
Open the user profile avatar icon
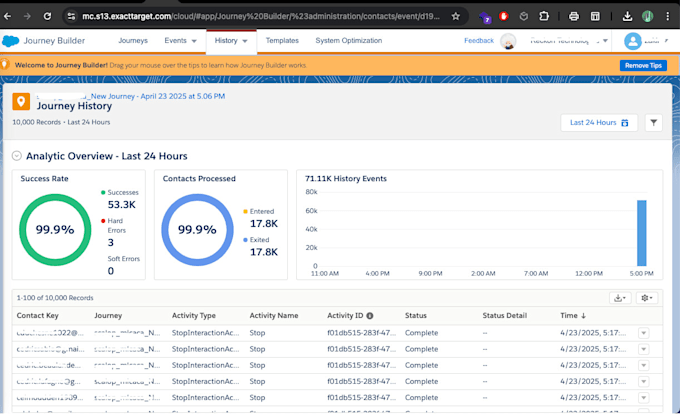(632, 41)
